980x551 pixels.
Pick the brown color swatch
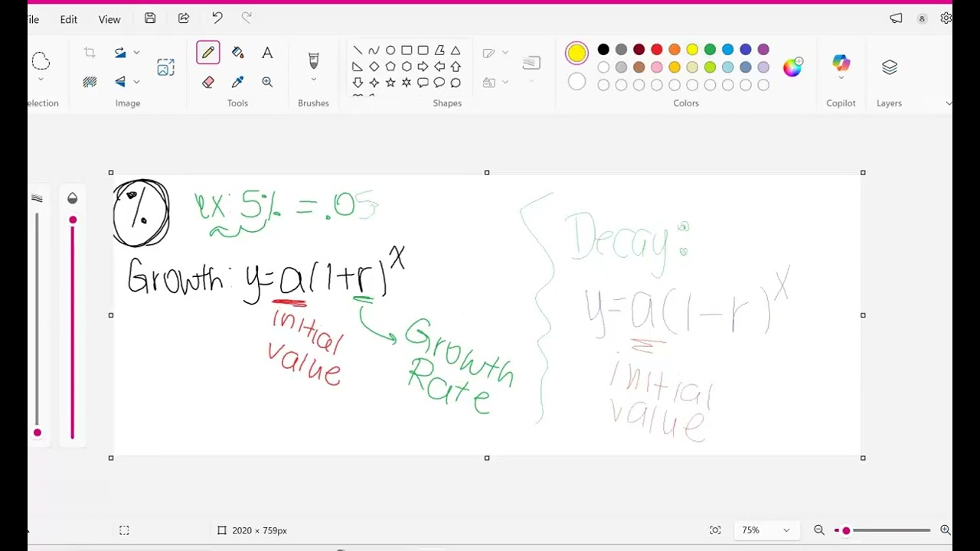[x=639, y=67]
